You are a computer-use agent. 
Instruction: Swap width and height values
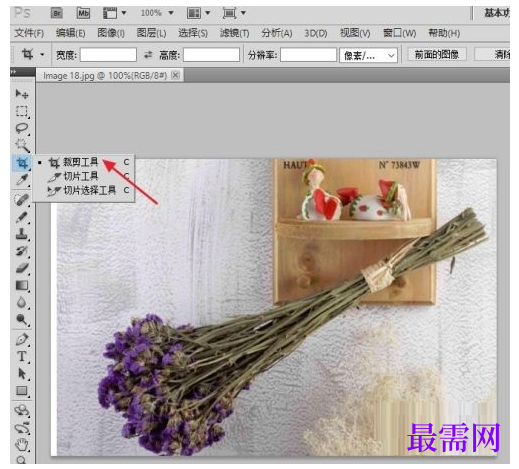(x=148, y=55)
